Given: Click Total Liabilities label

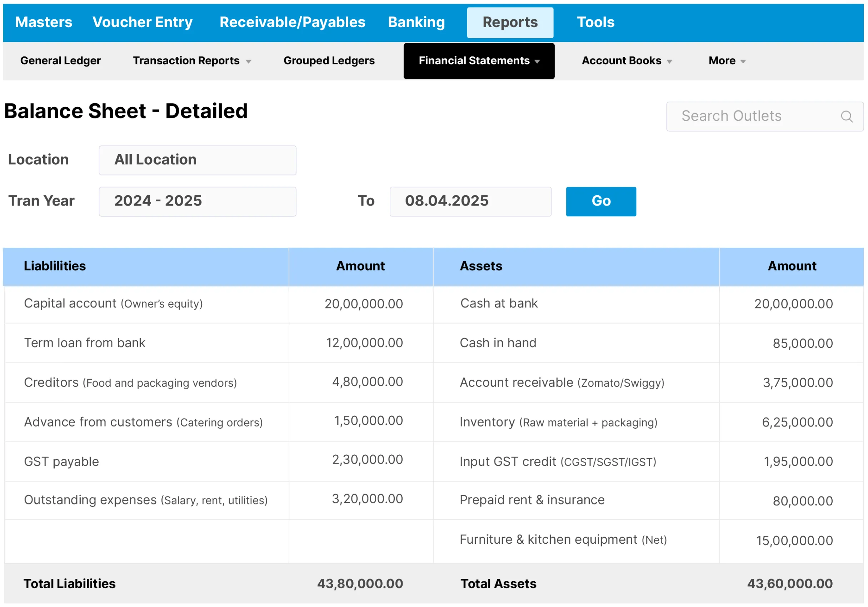Looking at the screenshot, I should pos(70,584).
